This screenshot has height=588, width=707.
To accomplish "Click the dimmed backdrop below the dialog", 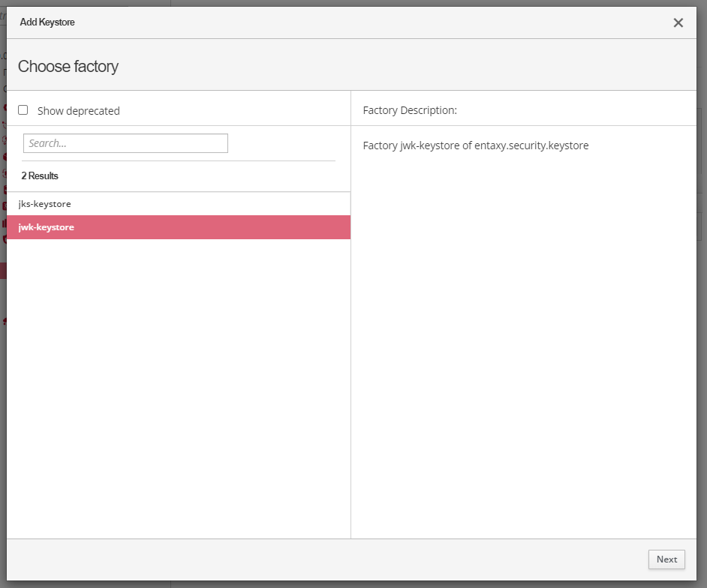I will point(353,584).
